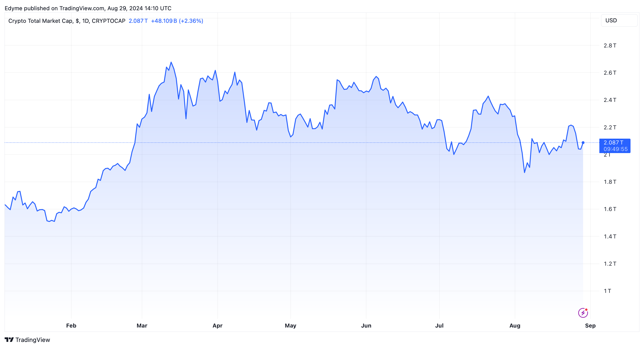644x348 pixels.
Task: Click the May label on the time axis
Action: tap(291, 325)
